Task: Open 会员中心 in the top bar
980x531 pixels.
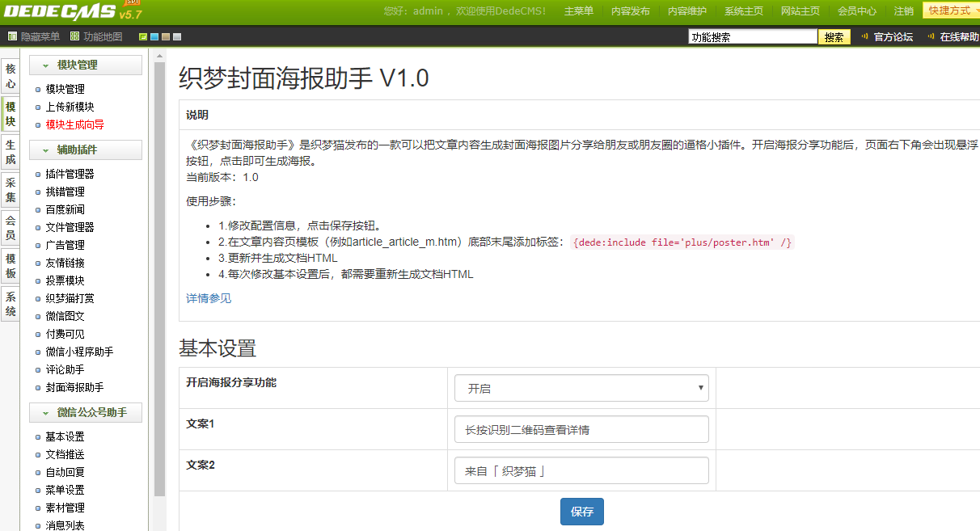Action: [856, 11]
